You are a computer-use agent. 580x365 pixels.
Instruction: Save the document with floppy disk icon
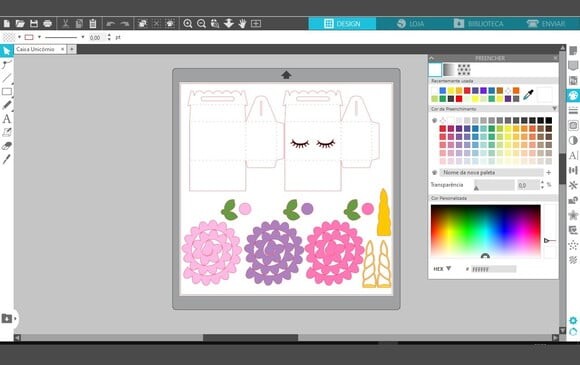click(34, 24)
